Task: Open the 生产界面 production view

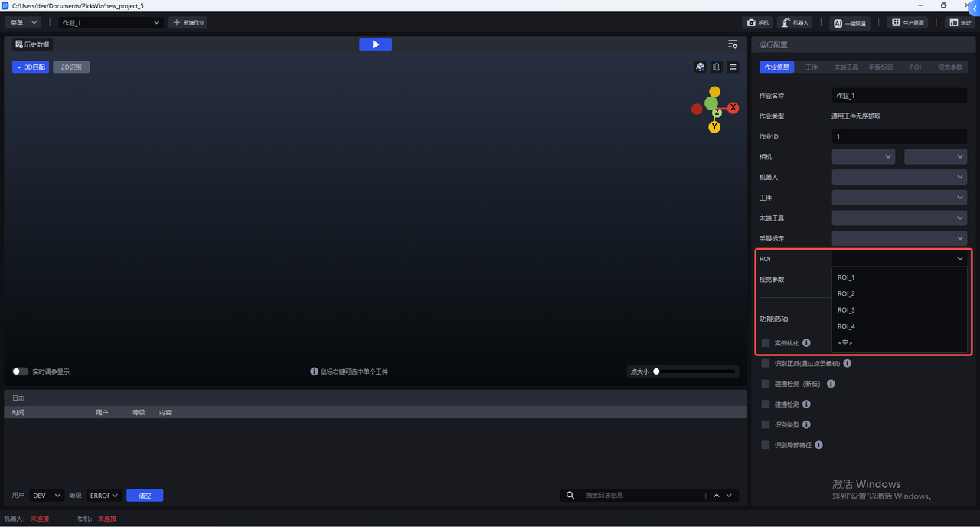Action: tap(907, 23)
